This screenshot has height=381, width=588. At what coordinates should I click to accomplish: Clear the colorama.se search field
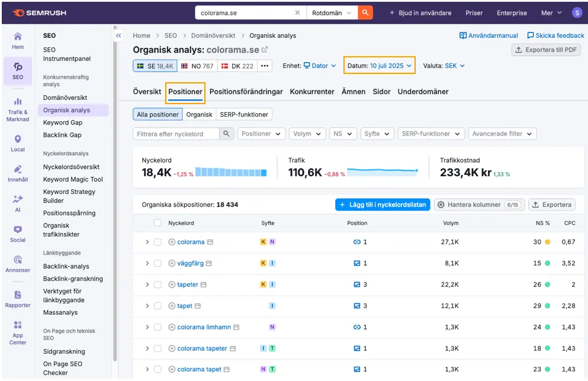(297, 13)
